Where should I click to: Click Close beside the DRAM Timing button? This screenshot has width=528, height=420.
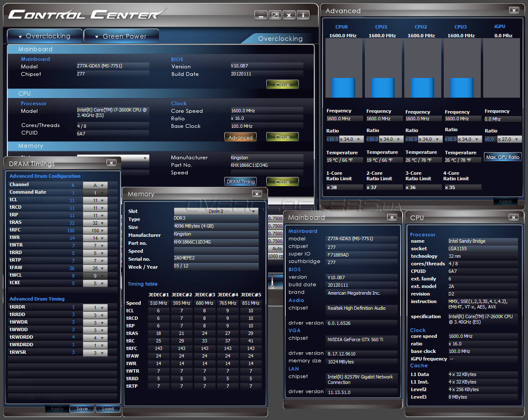coord(282,181)
